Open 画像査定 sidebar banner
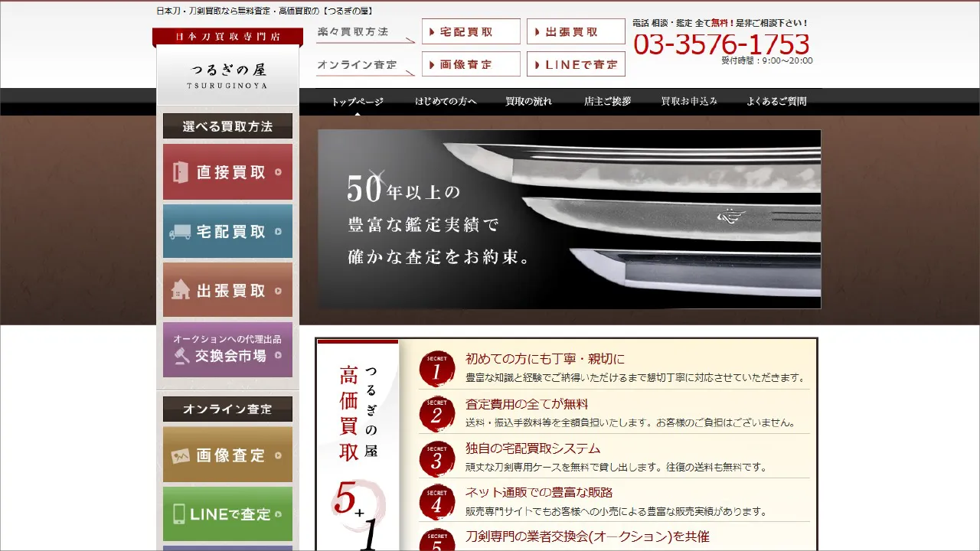 pos(227,455)
